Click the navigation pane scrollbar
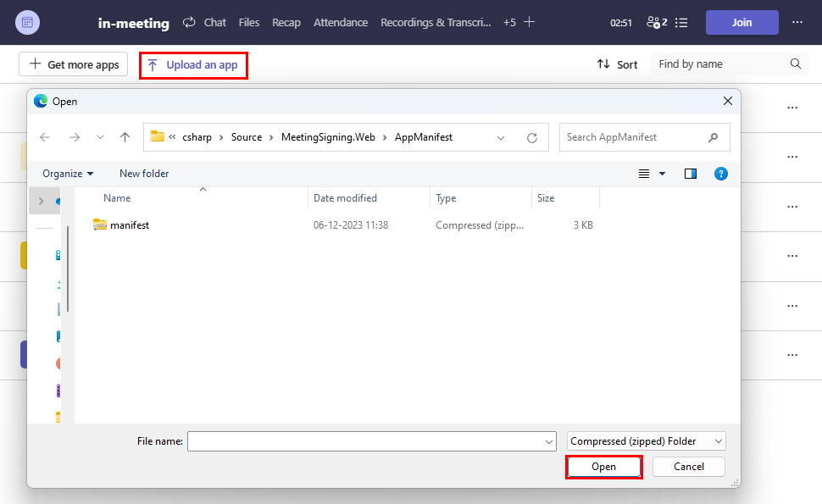The image size is (822, 504). tap(68, 269)
